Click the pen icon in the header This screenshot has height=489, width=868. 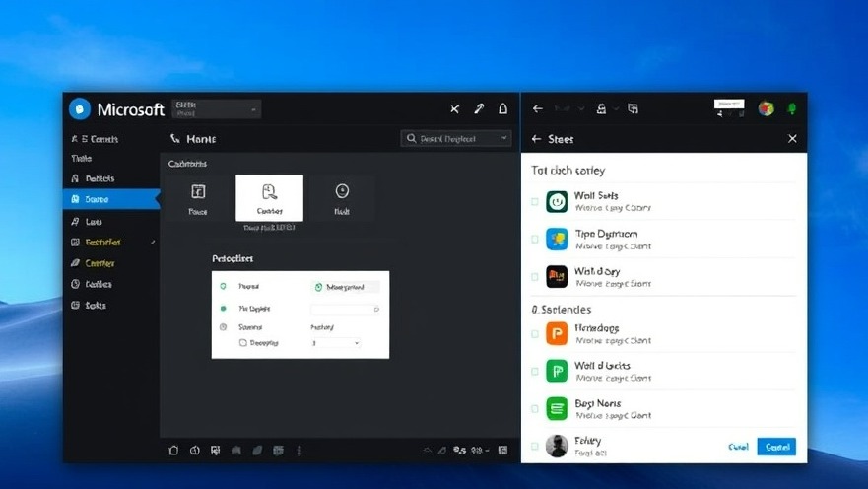point(479,109)
